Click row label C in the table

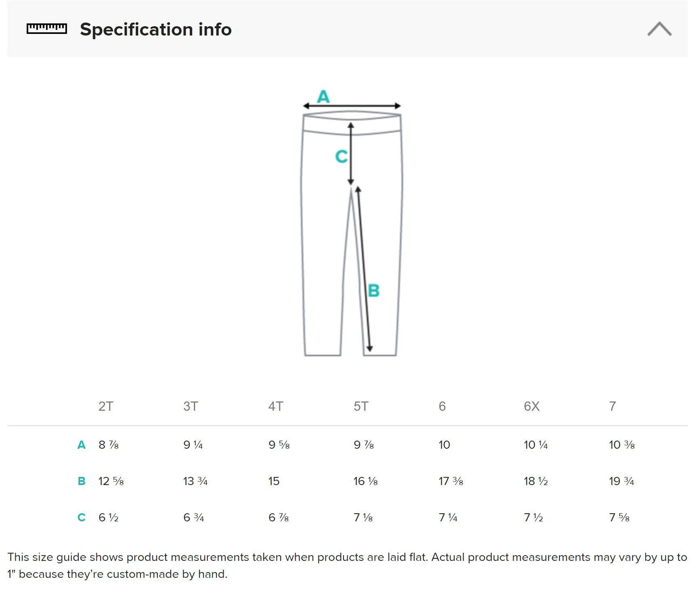point(81,518)
